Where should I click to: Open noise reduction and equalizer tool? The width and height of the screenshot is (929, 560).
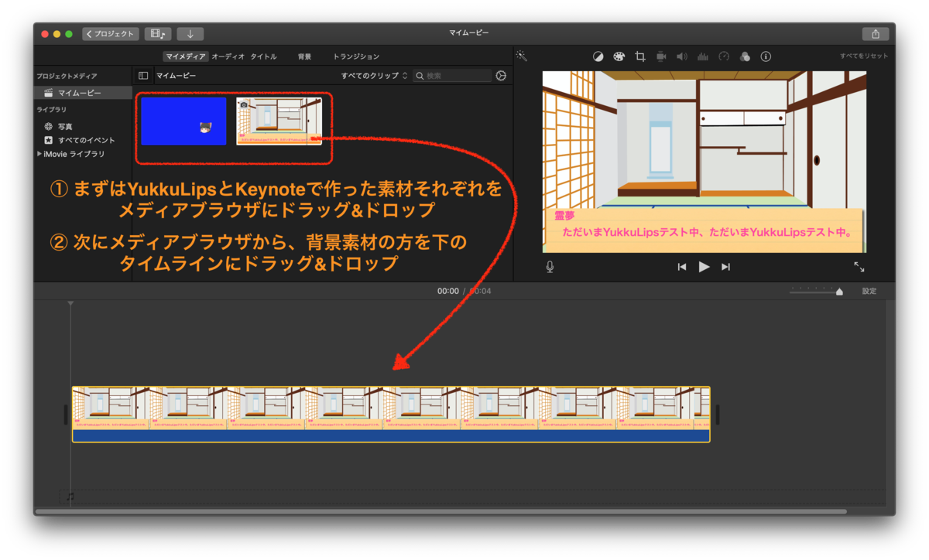click(x=703, y=56)
